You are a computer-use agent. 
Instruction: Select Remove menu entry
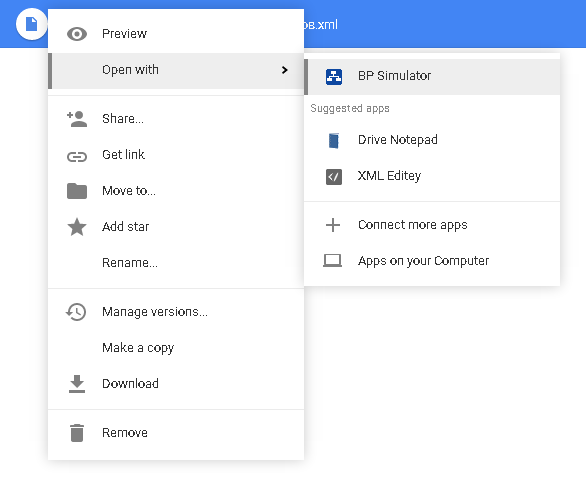coord(176,433)
